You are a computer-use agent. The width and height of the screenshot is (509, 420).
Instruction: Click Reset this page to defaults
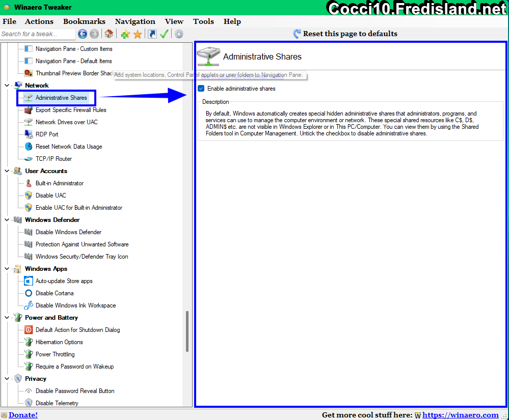coord(345,34)
